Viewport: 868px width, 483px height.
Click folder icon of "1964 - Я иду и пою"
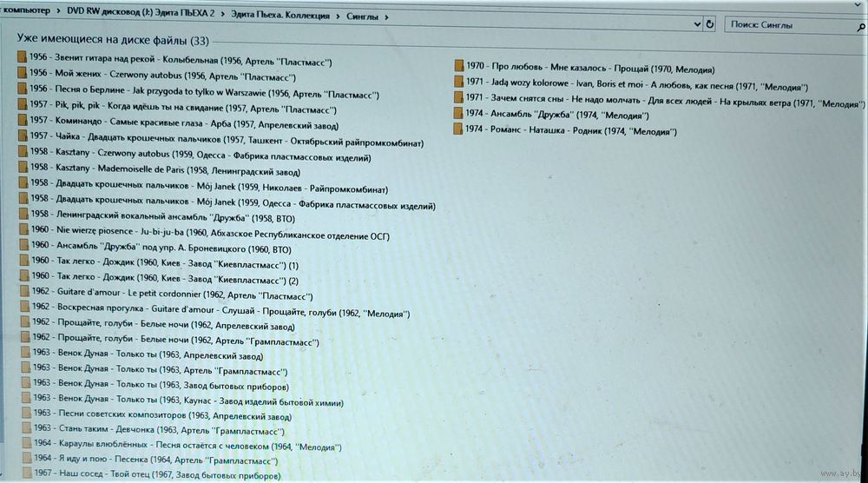27,458
